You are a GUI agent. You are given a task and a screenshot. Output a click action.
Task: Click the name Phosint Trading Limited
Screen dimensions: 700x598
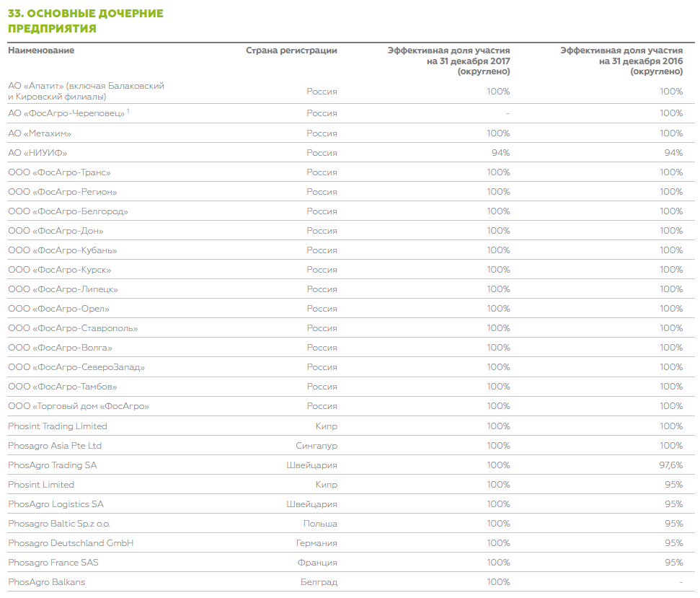[58, 426]
